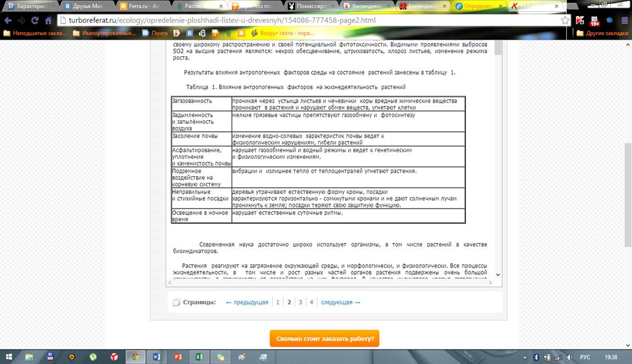Open Excel from the taskbar

point(199,357)
